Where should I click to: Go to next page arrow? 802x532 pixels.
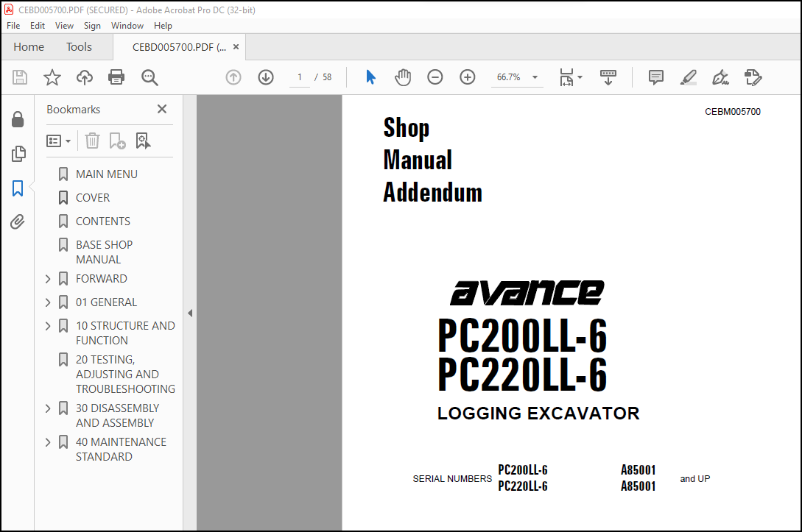(x=265, y=77)
